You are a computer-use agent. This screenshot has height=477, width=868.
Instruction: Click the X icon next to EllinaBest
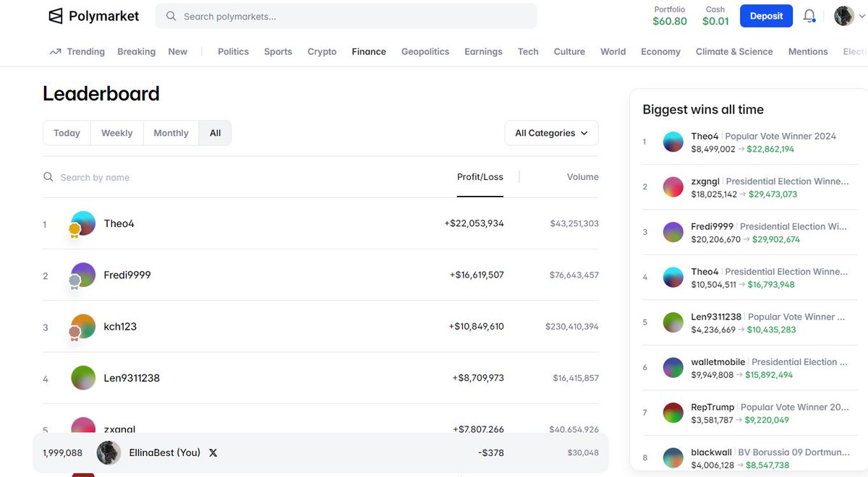213,453
